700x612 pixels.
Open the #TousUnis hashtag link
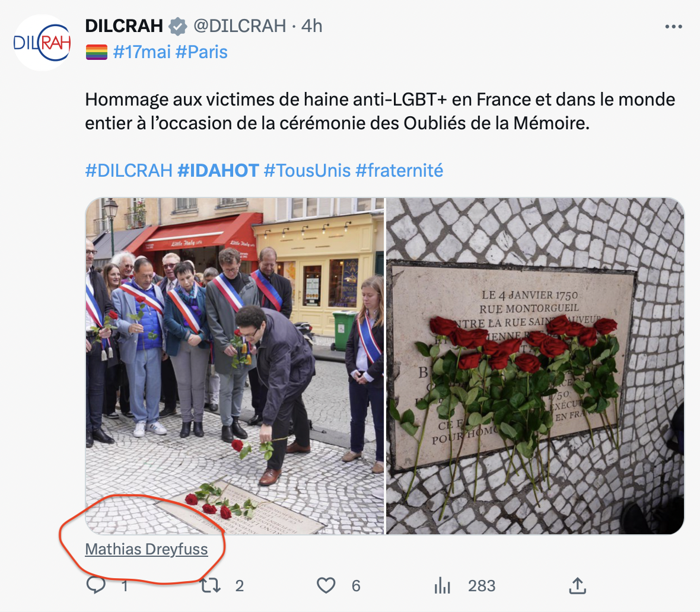coord(307,171)
